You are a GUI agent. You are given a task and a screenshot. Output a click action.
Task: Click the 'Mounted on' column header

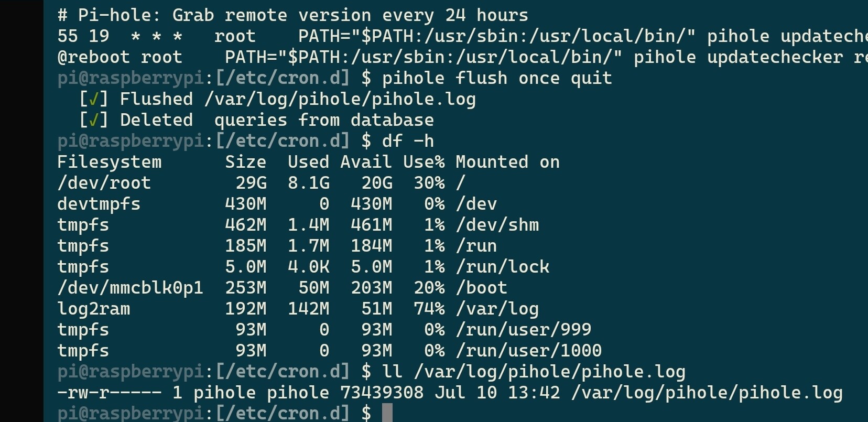(x=507, y=162)
